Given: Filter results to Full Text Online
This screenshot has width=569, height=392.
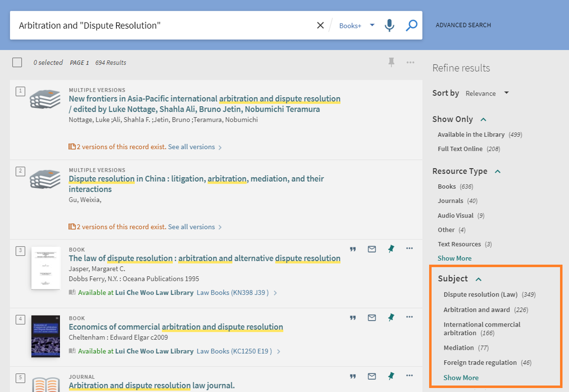Looking at the screenshot, I should [460, 149].
